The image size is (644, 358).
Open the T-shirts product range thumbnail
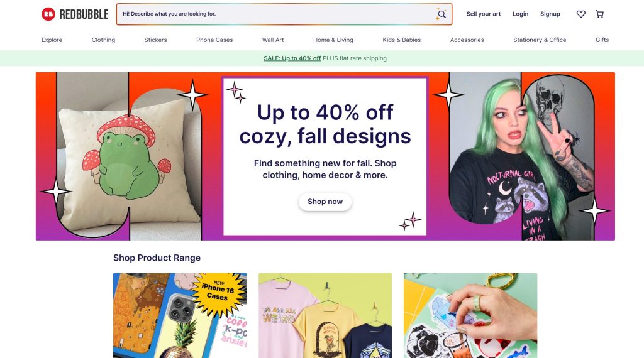coord(325,315)
